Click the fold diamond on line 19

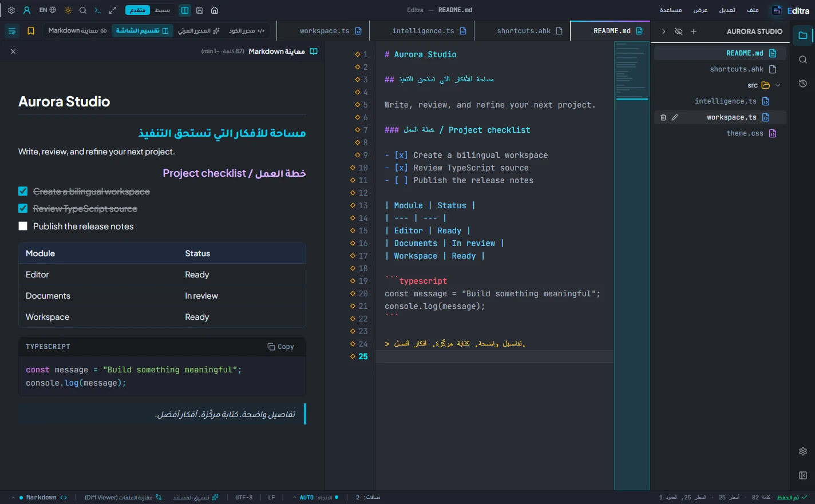point(353,281)
